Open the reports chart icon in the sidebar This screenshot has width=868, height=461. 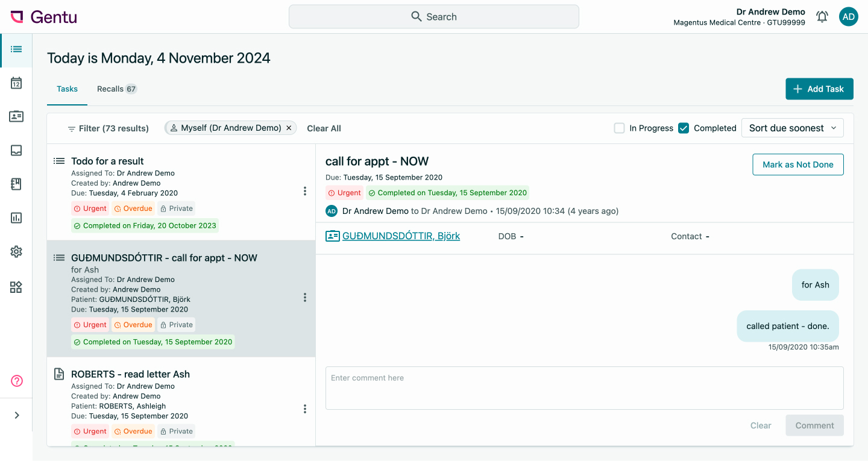click(16, 218)
